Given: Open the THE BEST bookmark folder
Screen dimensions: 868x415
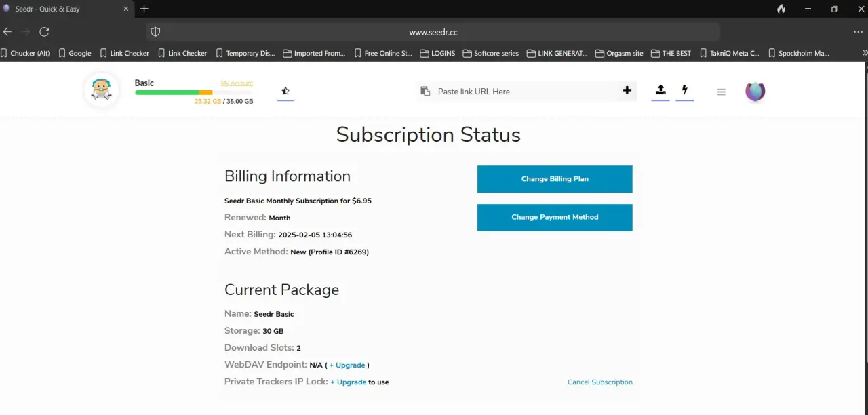Looking at the screenshot, I should [x=671, y=53].
